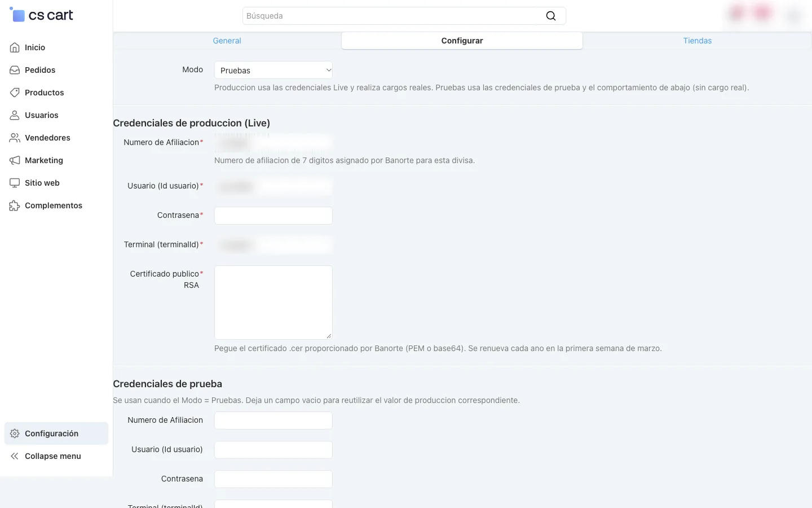This screenshot has width=812, height=508.
Task: Open Marketing megaphone icon in sidebar
Action: [x=15, y=160]
